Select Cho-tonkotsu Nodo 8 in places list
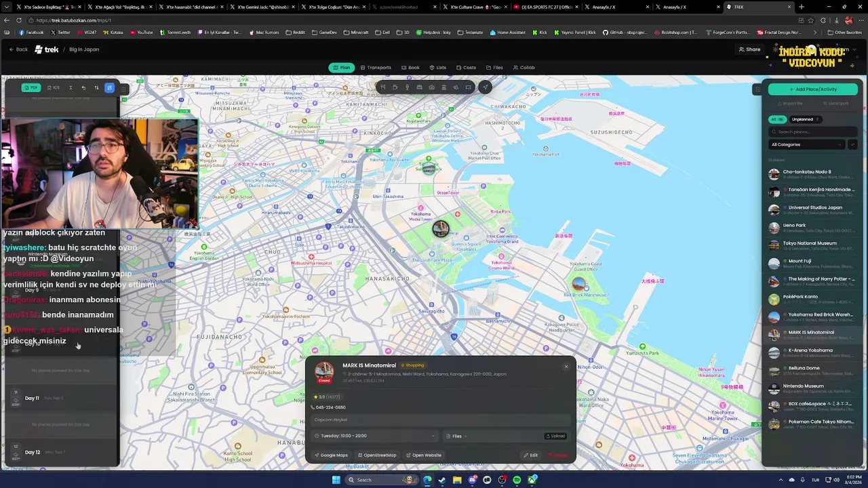This screenshot has width=868, height=488. (x=812, y=174)
